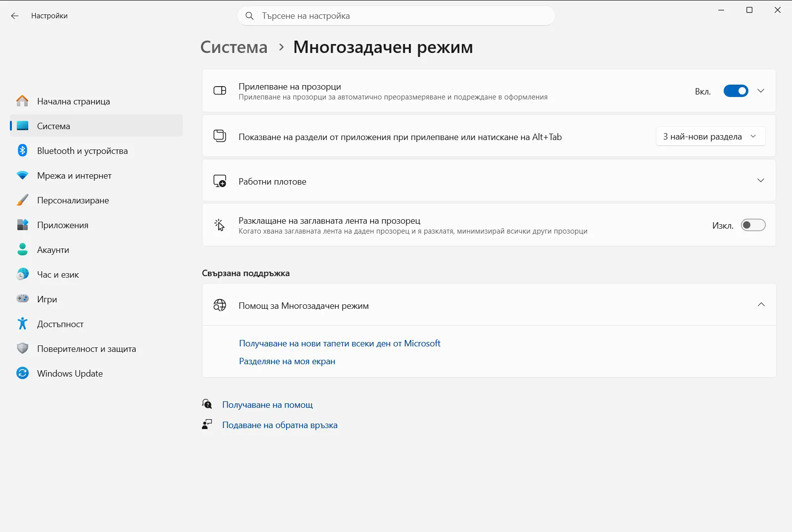Click the help globe icon beside Помощ
Viewport: 792px width, 532px height.
click(220, 305)
